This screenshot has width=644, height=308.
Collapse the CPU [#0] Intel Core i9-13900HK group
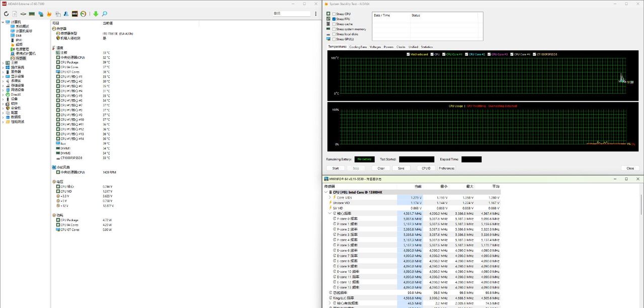click(x=326, y=192)
